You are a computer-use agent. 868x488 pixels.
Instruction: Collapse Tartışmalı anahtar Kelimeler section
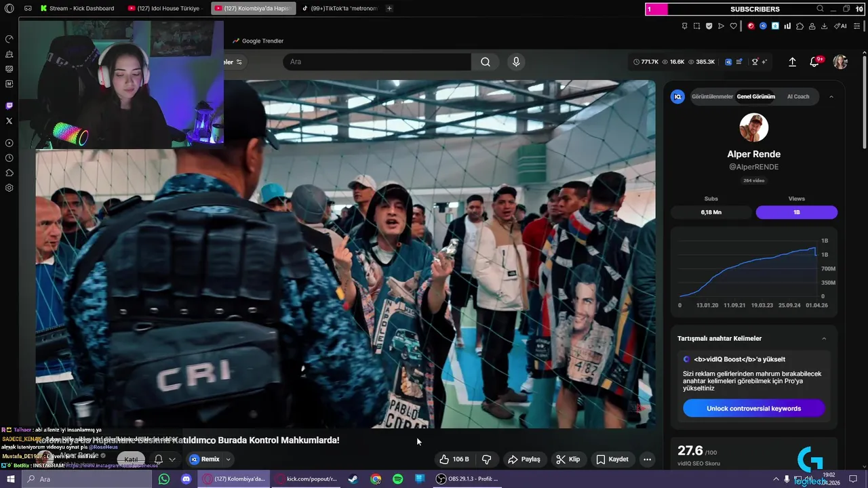pos(824,338)
